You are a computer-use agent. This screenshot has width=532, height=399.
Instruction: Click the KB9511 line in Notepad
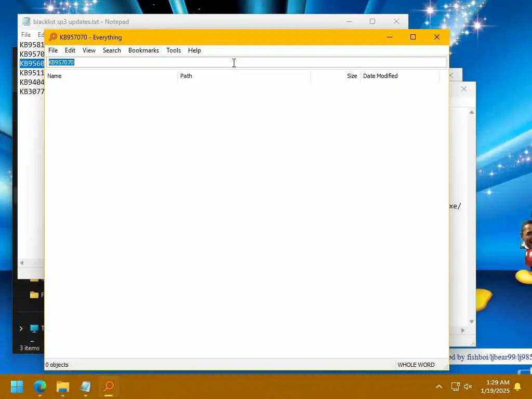[x=32, y=73]
